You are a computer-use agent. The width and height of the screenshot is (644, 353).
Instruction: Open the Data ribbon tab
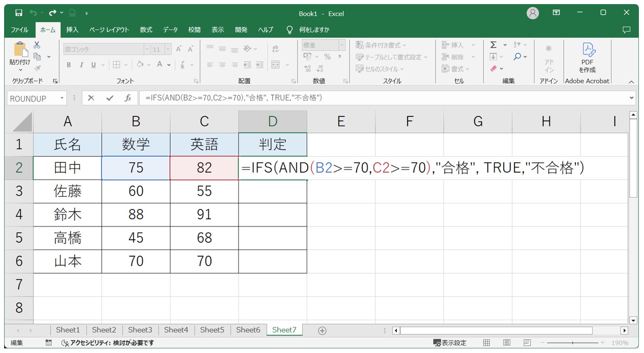pyautogui.click(x=170, y=30)
